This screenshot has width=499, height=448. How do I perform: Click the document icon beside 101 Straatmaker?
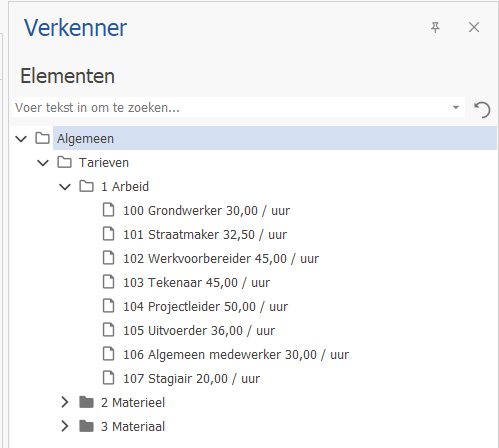pos(108,234)
